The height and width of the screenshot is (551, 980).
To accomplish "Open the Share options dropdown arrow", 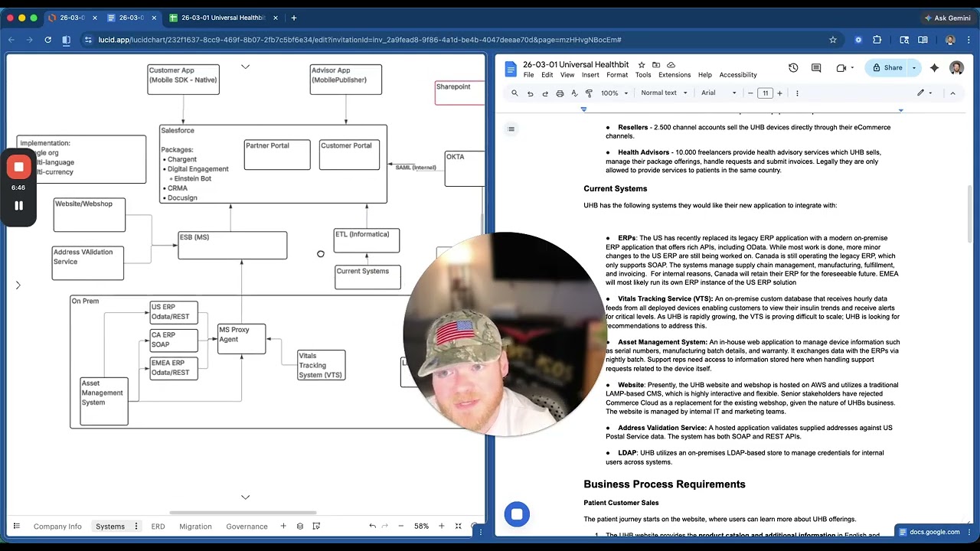I will 913,68.
